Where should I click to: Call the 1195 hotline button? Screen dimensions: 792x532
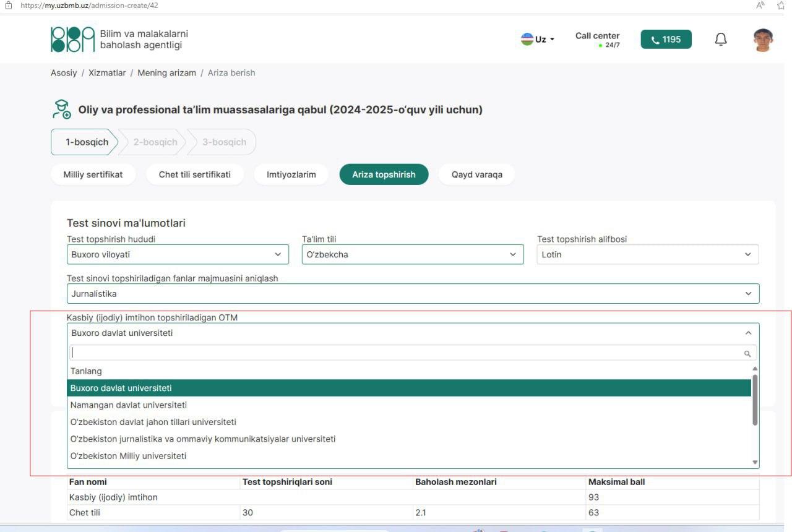[666, 40]
